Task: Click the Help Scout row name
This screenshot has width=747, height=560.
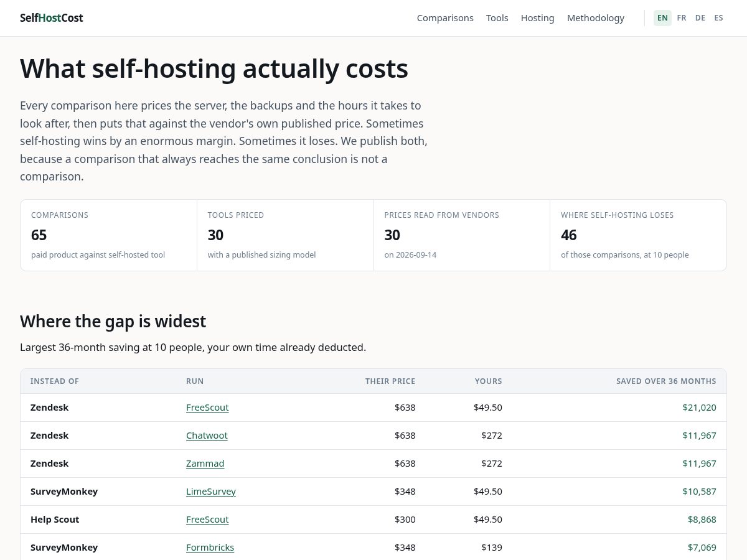Action: (55, 520)
